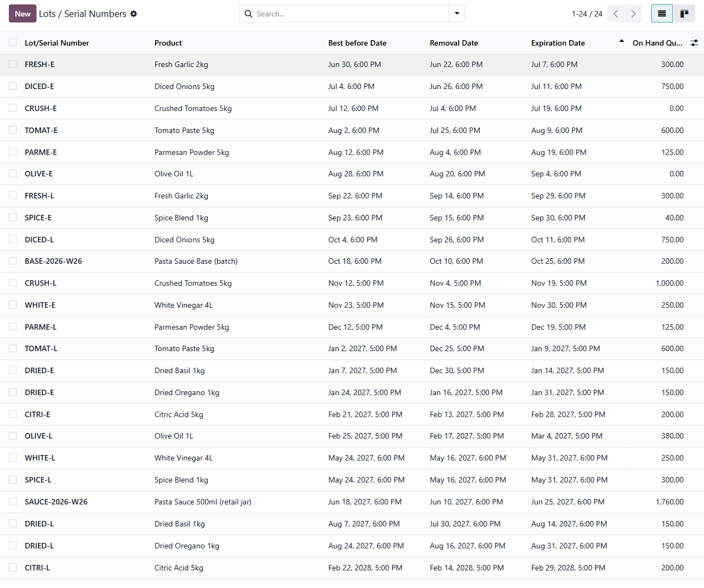The height and width of the screenshot is (588, 704).
Task: Select the FRESH-E row checkbox
Action: [13, 64]
